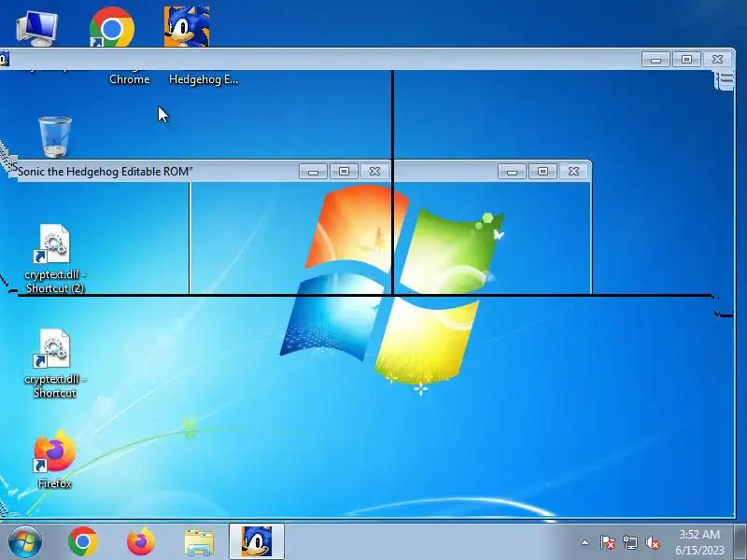The height and width of the screenshot is (560, 747).
Task: Minimize the untitled window right of Editable ROM
Action: click(512, 172)
